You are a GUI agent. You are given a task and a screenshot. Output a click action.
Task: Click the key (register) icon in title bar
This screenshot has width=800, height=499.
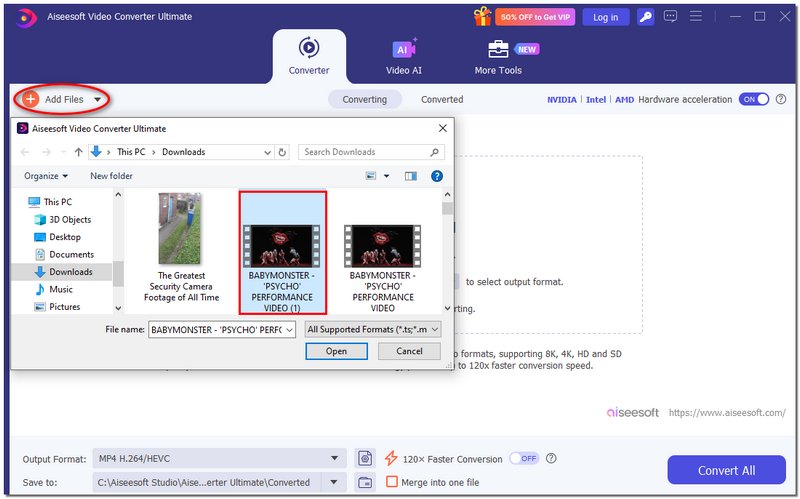[x=646, y=17]
